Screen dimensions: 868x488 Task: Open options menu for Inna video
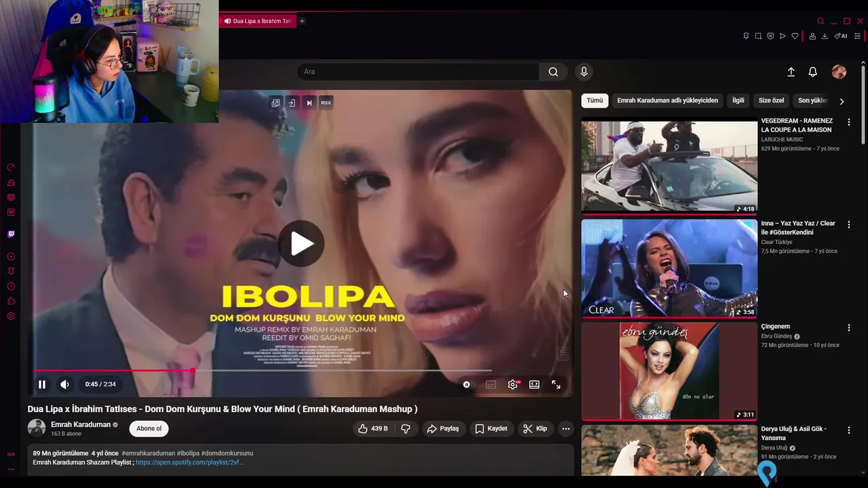848,224
